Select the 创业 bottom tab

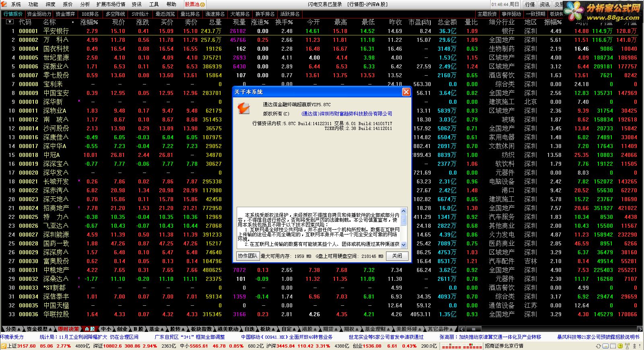coord(122,329)
